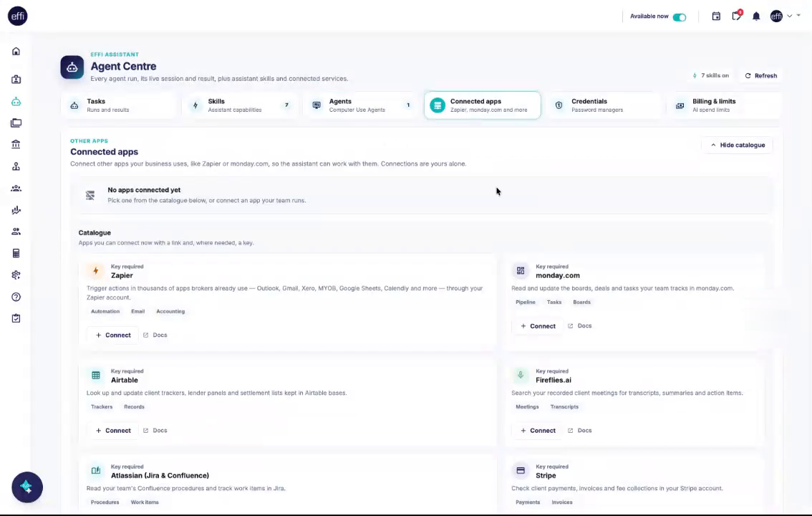Connect the Fireflies.ai app
Screen dimensions: 812x516
pos(538,431)
